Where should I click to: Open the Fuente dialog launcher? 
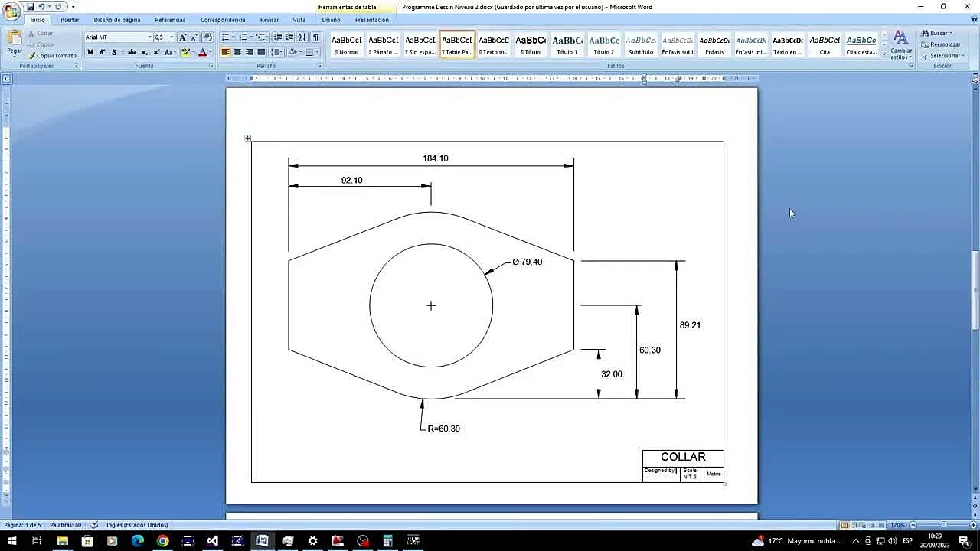[x=211, y=66]
